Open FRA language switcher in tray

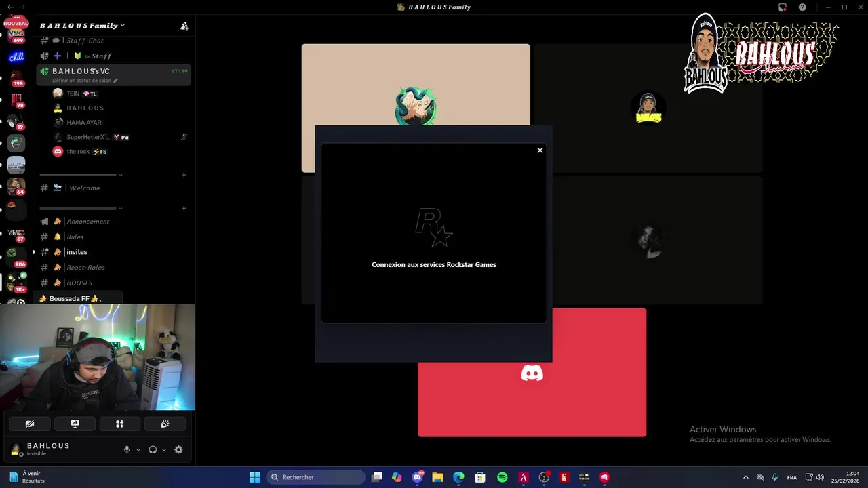pos(792,477)
